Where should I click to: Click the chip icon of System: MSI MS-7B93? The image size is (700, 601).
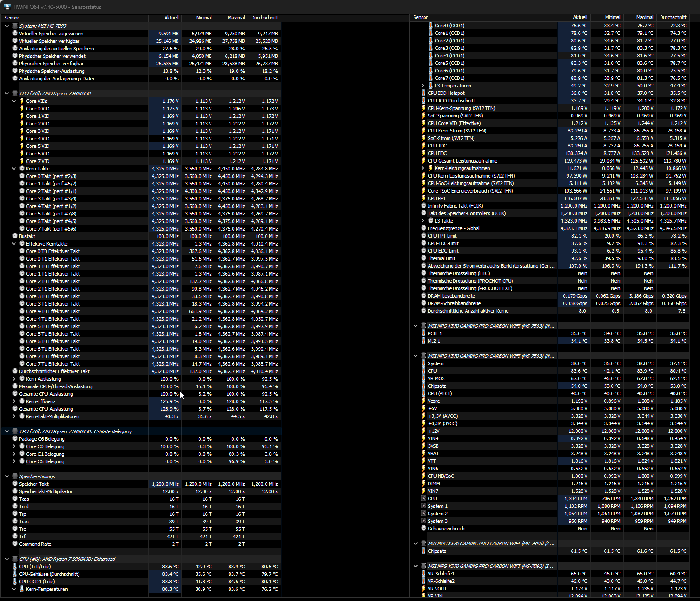click(x=15, y=26)
